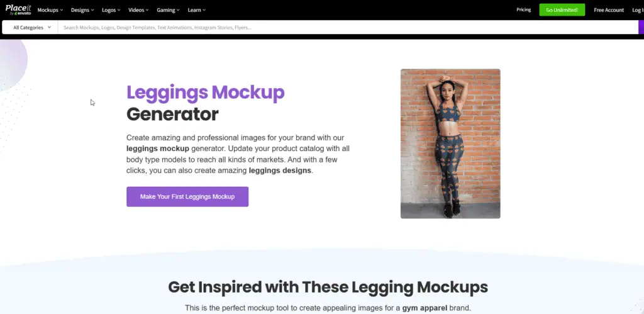Open the Logos menu

(x=111, y=10)
